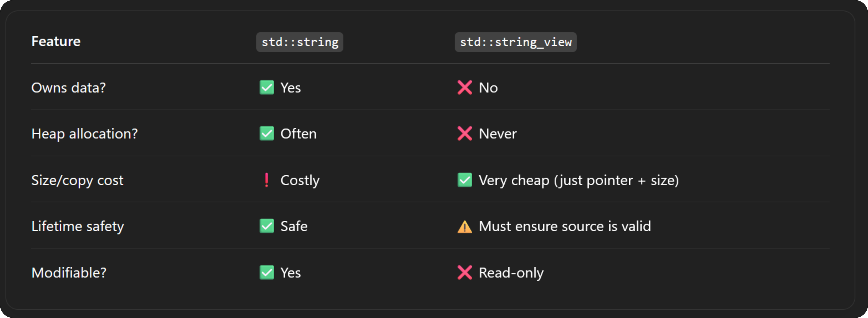Click the yellow warning triangle icon
Image resolution: width=868 pixels, height=318 pixels.
pos(465,227)
